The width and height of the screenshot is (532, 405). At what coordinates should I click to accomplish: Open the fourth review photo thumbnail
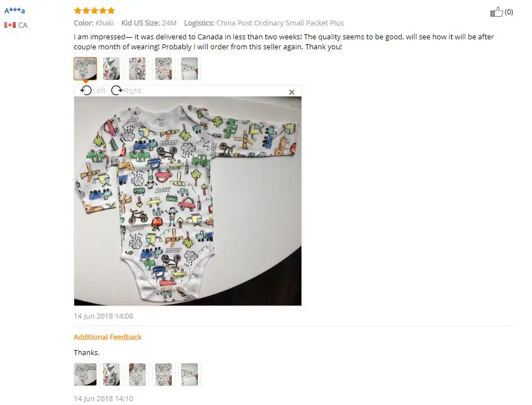tap(163, 69)
